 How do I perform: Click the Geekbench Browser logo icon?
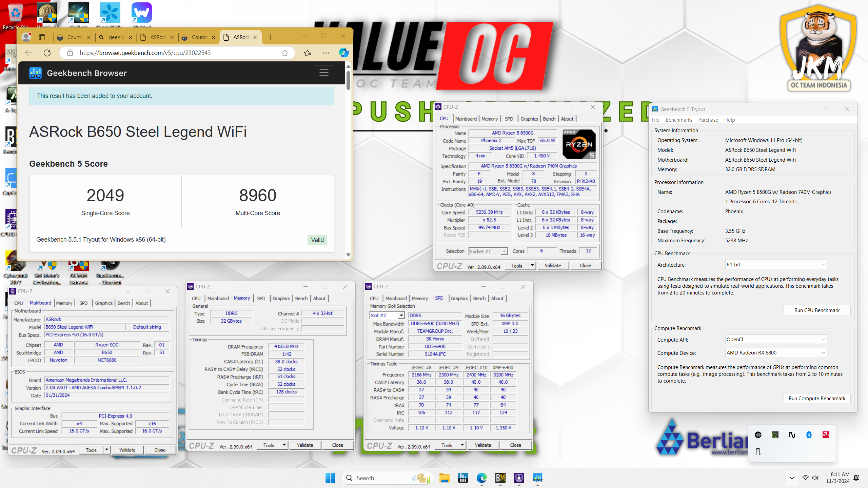coord(36,73)
